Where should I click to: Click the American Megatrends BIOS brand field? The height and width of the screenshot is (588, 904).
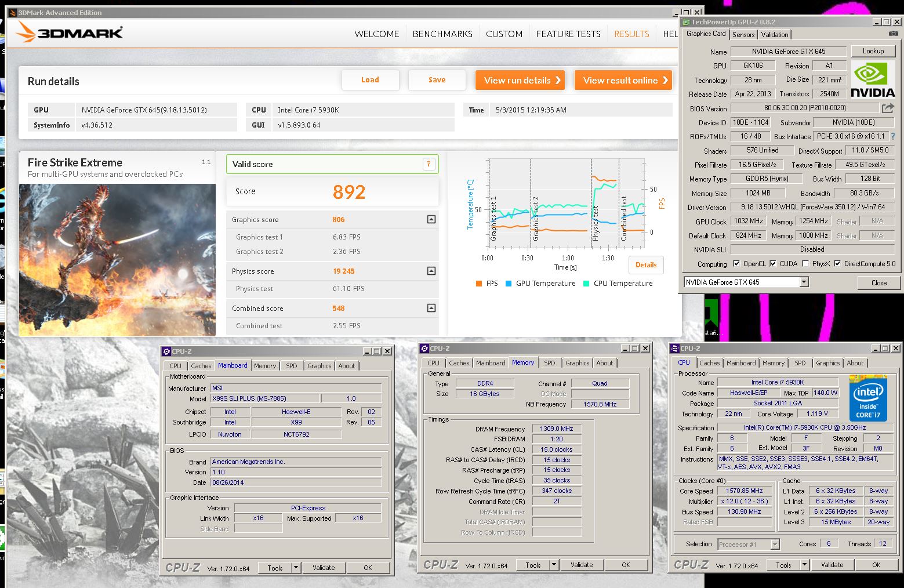click(x=296, y=462)
